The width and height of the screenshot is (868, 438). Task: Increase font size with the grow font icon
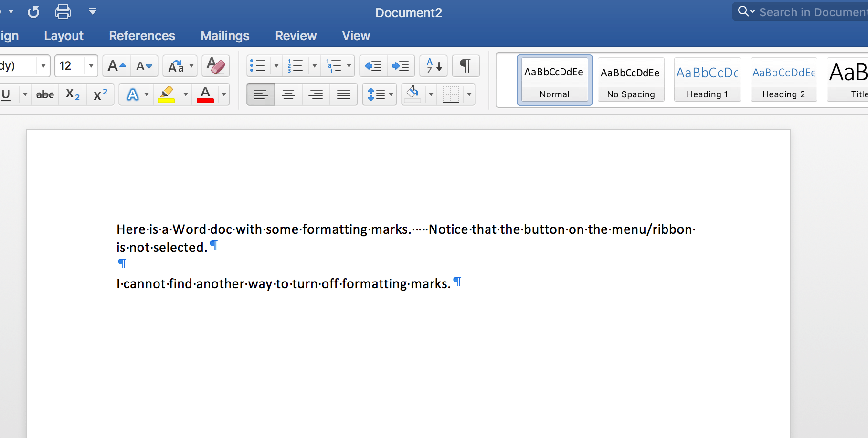(x=116, y=66)
